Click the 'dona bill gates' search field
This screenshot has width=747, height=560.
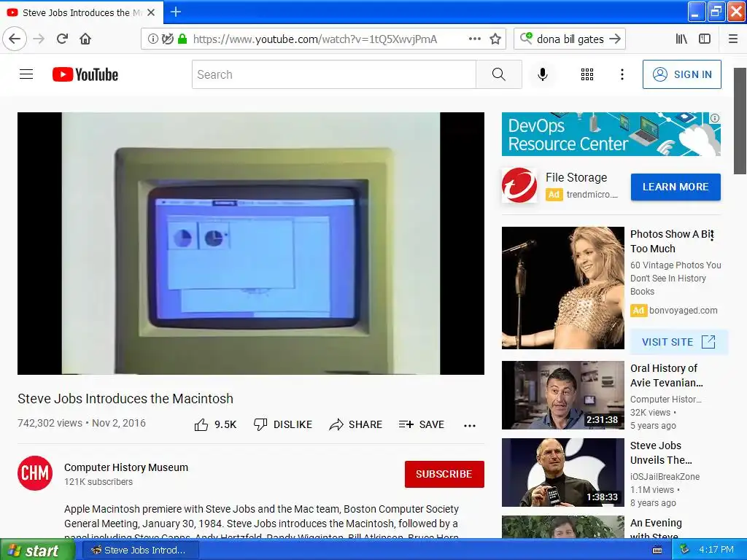point(570,39)
